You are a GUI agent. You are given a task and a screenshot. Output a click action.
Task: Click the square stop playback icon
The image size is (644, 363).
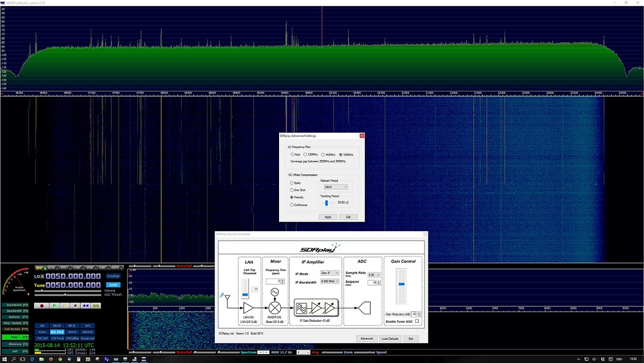[75, 306]
